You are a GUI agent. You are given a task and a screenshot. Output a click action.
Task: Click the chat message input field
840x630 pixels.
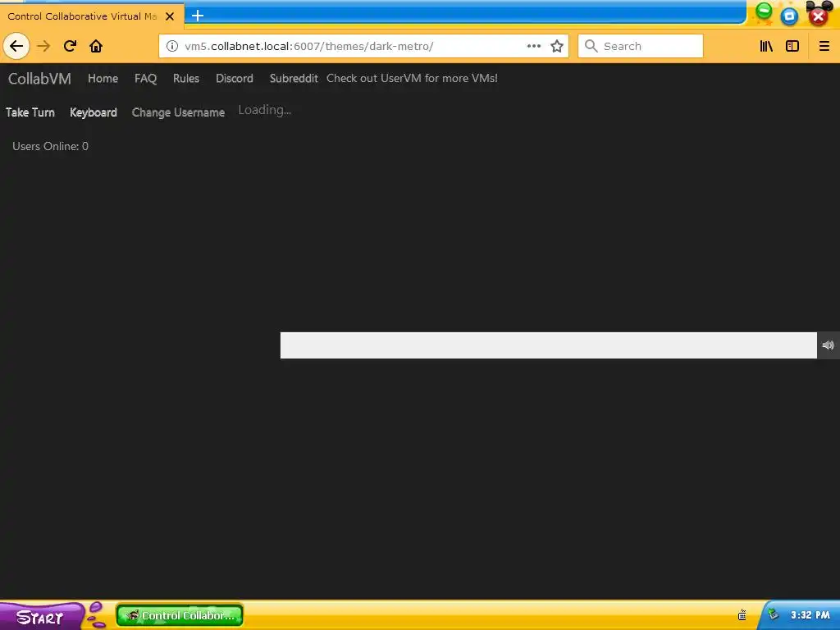click(x=549, y=345)
